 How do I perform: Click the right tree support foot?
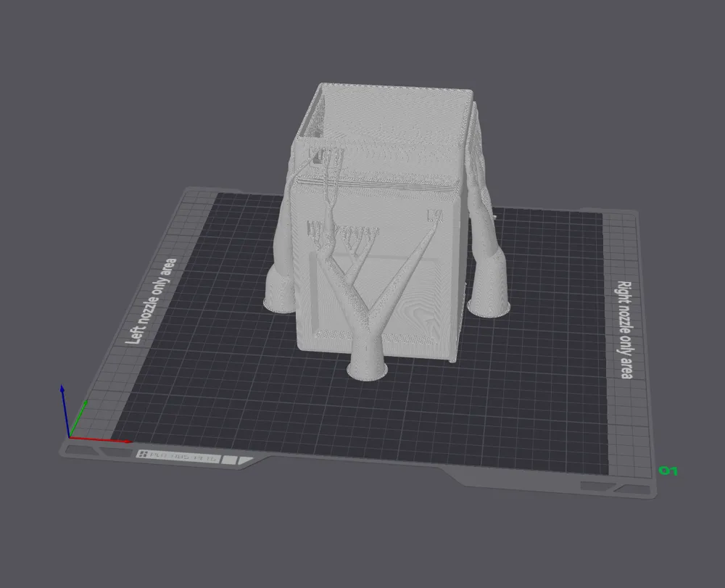pyautogui.click(x=489, y=291)
